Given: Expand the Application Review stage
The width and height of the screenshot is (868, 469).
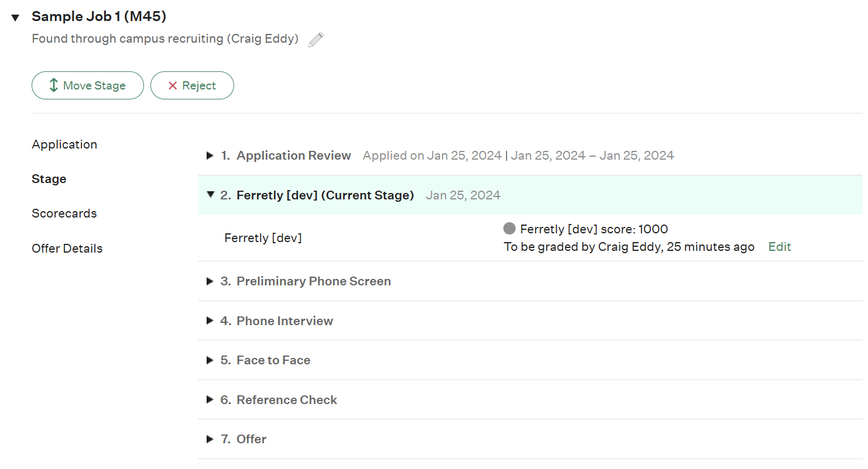Looking at the screenshot, I should 210,156.
